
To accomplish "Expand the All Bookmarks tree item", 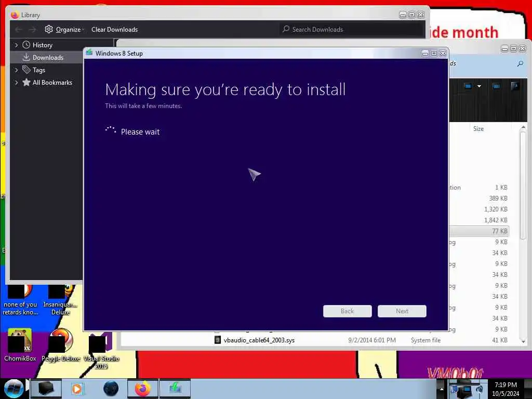I will point(16,83).
